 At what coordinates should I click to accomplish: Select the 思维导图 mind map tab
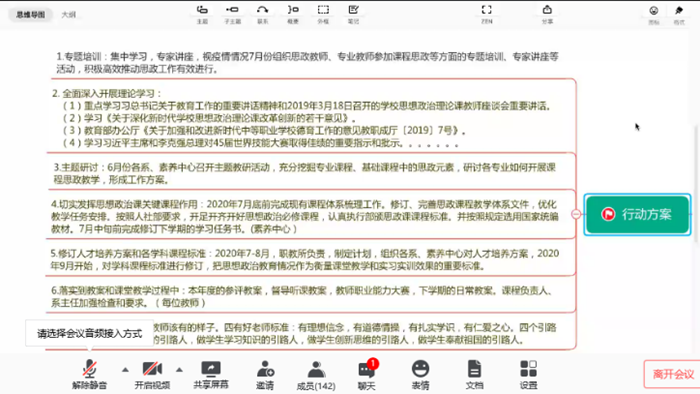click(31, 15)
